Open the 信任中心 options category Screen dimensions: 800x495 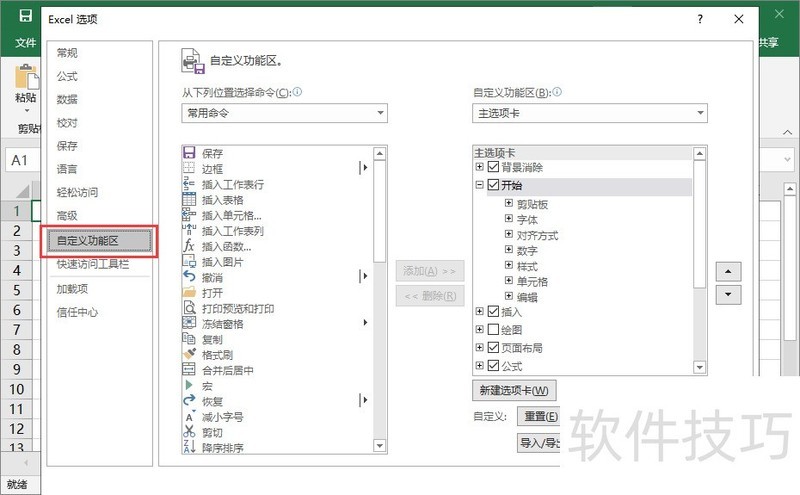point(77,312)
